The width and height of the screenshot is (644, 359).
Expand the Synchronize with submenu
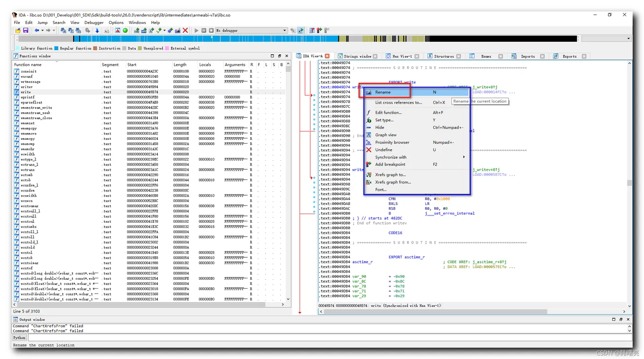tap(417, 157)
